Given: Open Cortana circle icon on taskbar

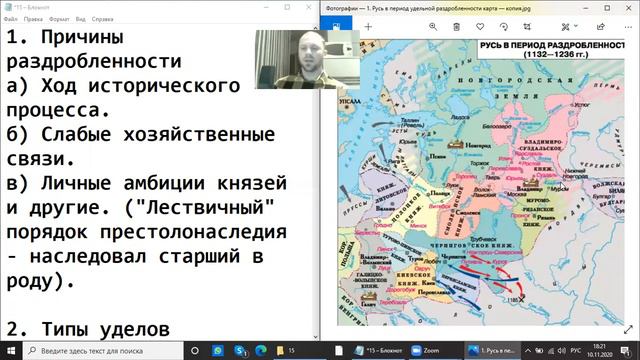Looking at the screenshot, I should click(x=195, y=351).
